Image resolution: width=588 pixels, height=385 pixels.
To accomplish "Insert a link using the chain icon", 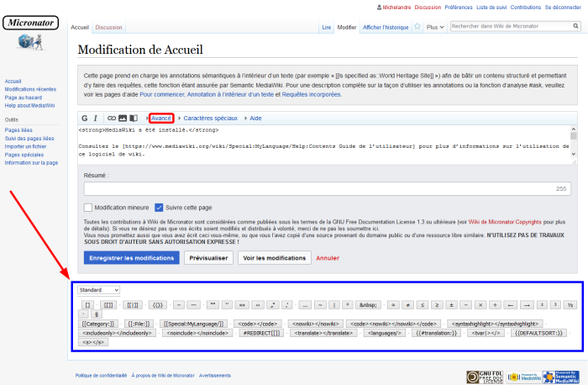I will coord(112,119).
